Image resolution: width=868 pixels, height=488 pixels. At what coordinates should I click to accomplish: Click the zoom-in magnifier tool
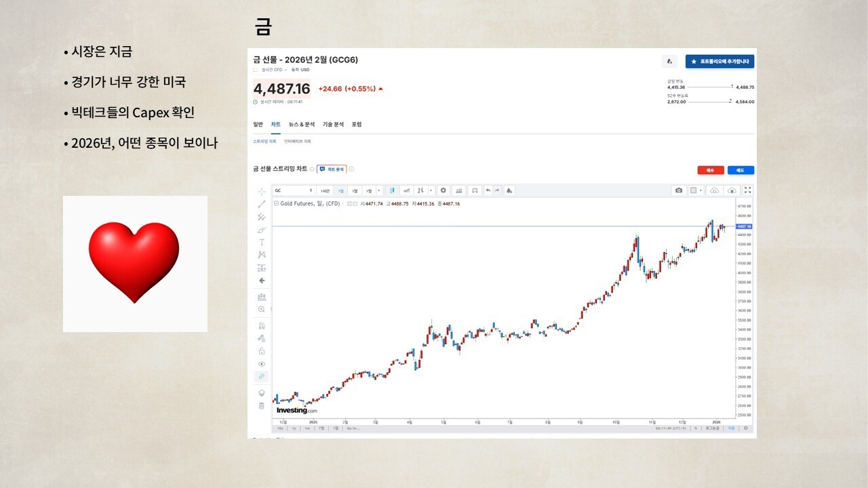(x=262, y=309)
